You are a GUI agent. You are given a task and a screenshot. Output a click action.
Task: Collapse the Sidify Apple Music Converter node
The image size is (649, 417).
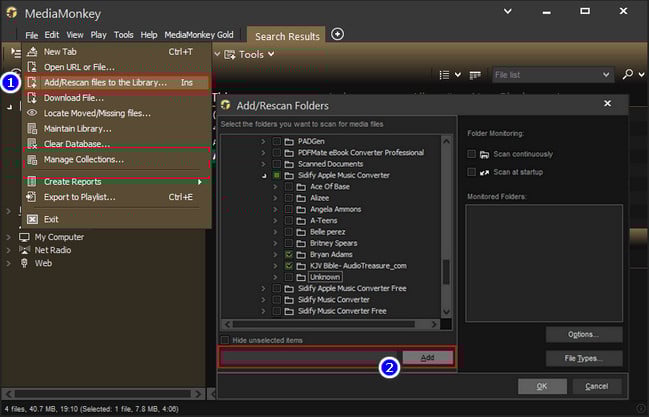coord(263,176)
